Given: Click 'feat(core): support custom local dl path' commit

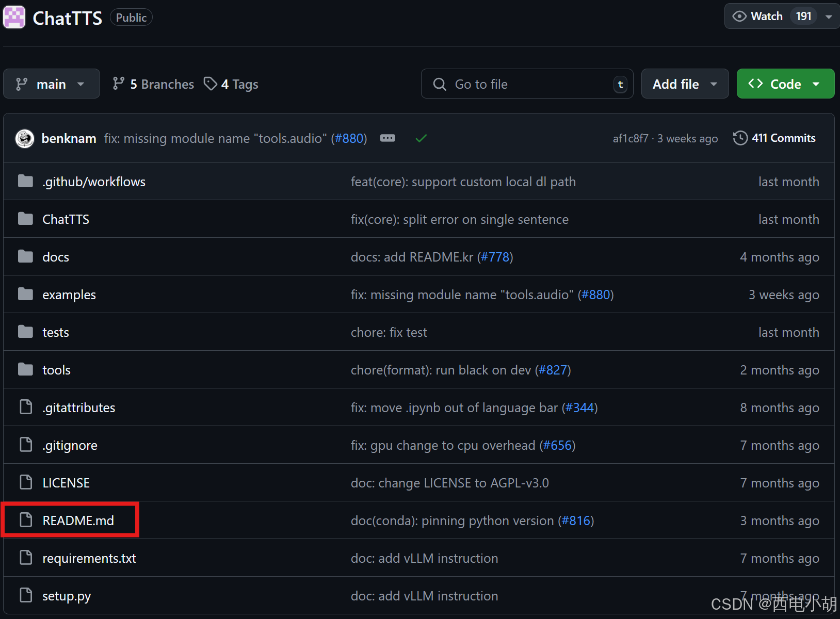Looking at the screenshot, I should click(x=463, y=182).
